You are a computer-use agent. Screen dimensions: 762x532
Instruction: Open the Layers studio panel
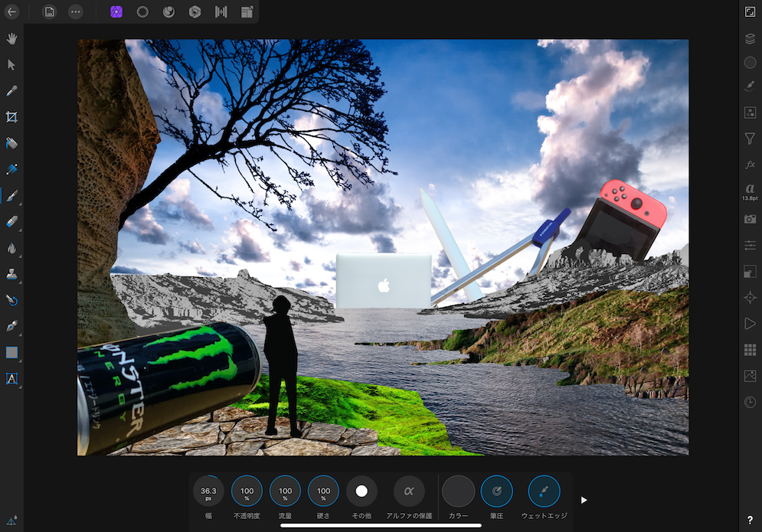tap(750, 38)
